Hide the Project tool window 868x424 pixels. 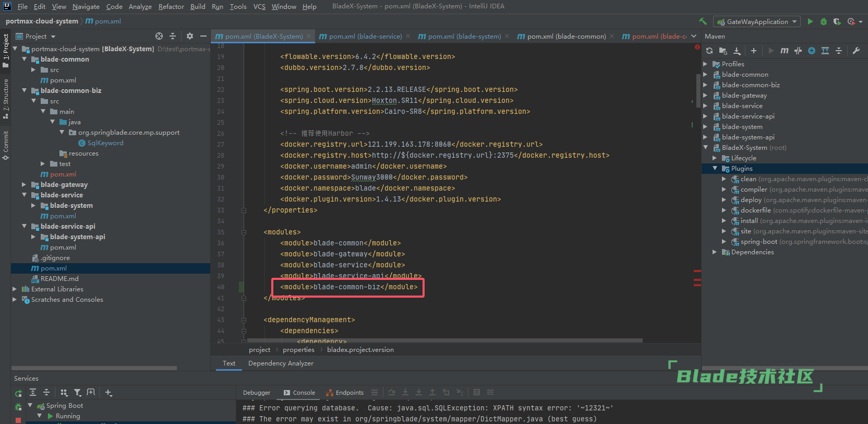[x=203, y=36]
